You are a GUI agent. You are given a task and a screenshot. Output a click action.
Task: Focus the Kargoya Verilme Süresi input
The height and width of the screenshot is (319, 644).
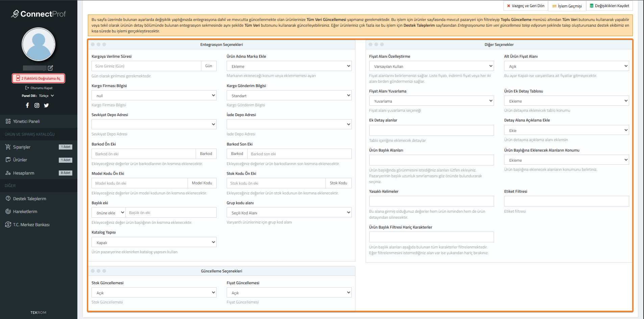point(146,66)
